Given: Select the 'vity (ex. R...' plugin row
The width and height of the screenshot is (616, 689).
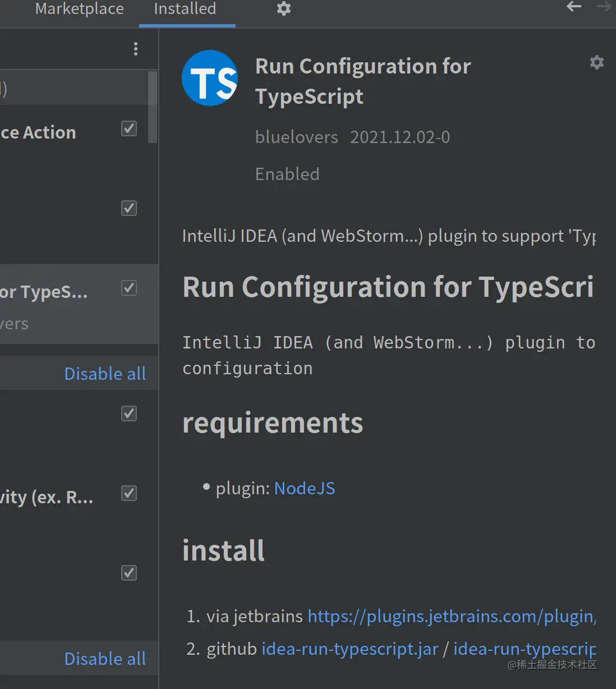Looking at the screenshot, I should pos(79,509).
